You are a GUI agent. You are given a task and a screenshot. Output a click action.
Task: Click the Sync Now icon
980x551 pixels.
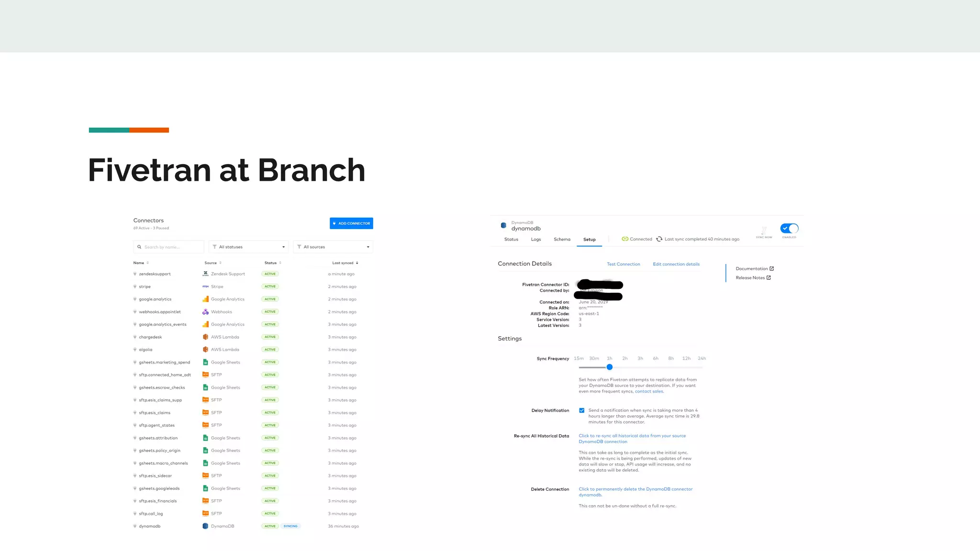[x=764, y=231]
